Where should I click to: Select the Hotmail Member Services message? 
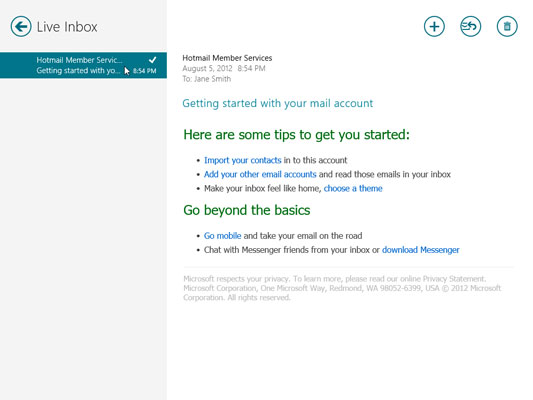pyautogui.click(x=83, y=65)
